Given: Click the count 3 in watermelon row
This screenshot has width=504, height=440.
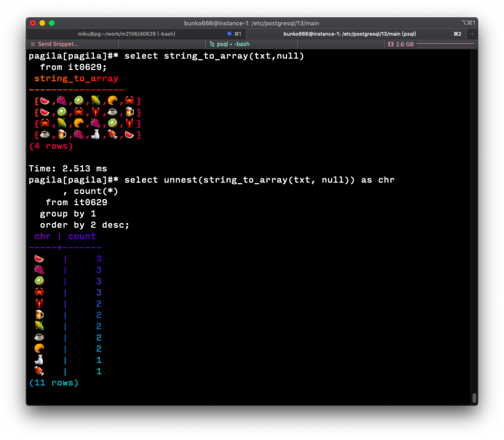Looking at the screenshot, I should [98, 259].
